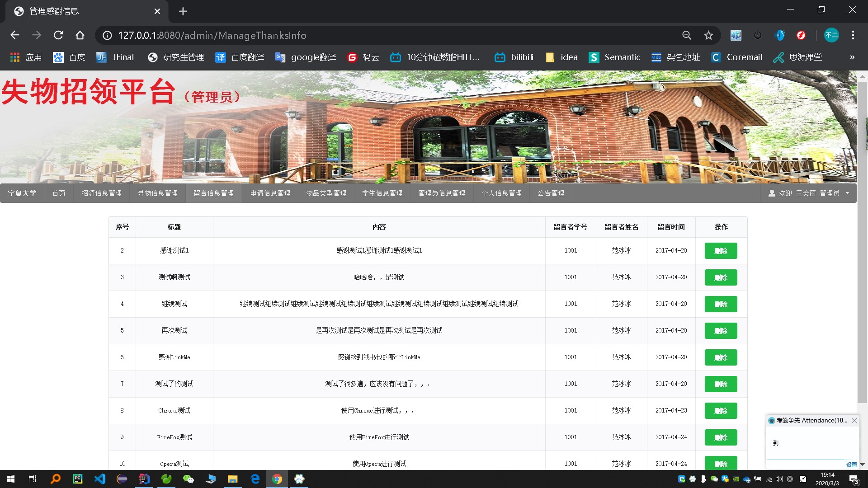Open the Chrome three-dot menu

[x=853, y=35]
